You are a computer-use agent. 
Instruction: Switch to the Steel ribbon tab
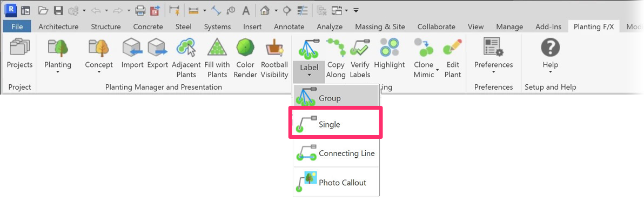(x=183, y=26)
